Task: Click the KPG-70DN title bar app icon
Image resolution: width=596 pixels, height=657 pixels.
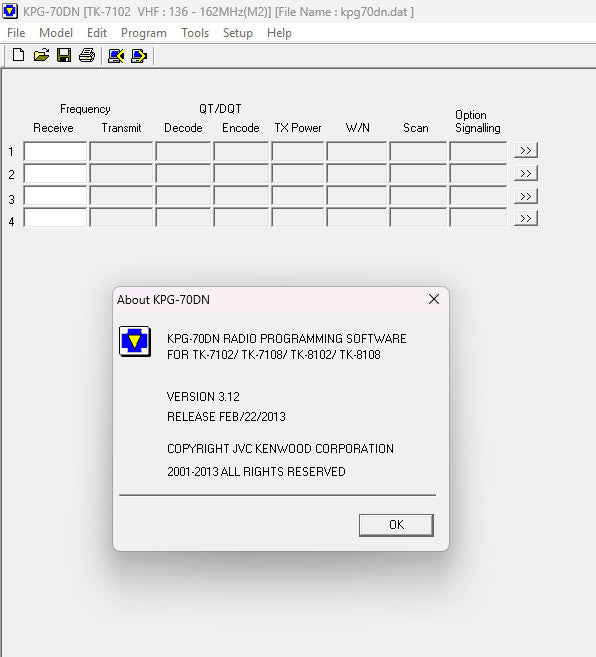Action: click(10, 11)
